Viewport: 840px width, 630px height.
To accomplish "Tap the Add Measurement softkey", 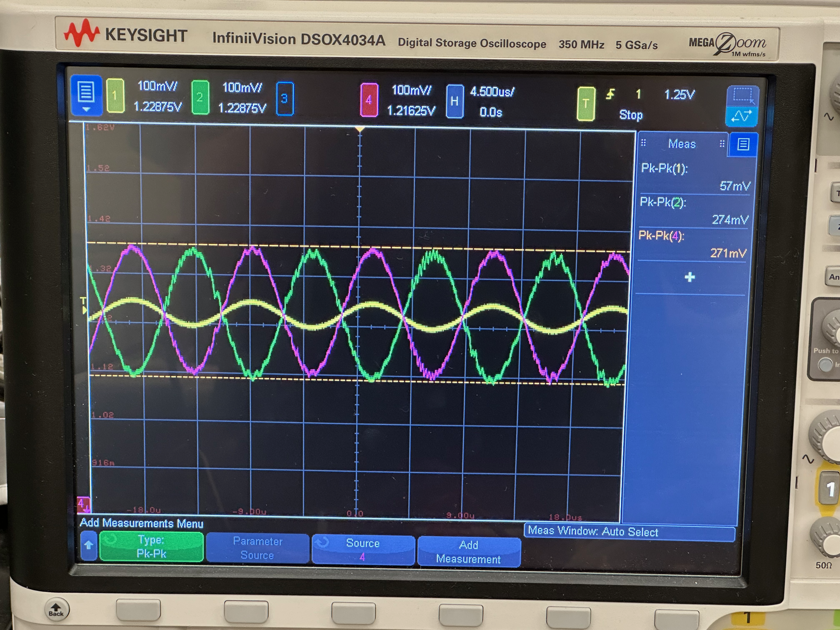I will [x=469, y=552].
